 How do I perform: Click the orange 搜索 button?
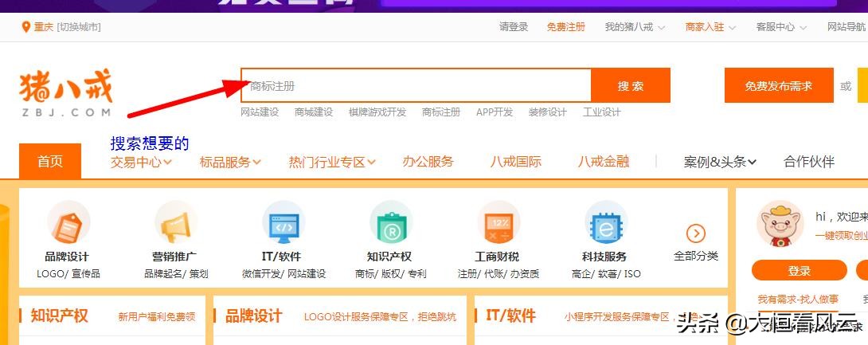tap(631, 86)
